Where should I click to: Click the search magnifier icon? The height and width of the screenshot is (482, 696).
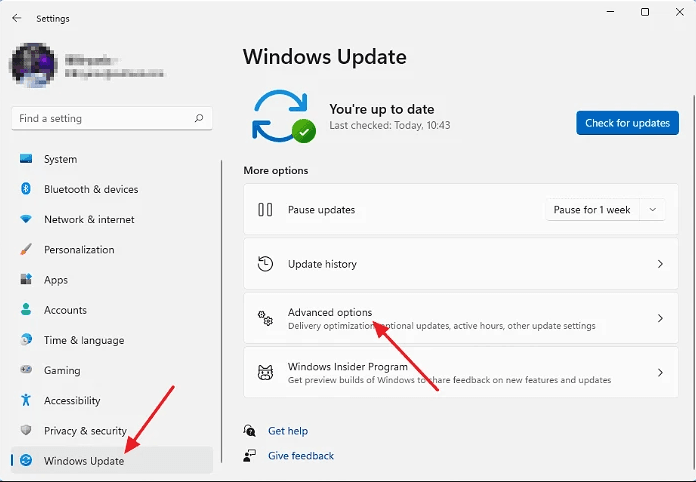click(199, 118)
